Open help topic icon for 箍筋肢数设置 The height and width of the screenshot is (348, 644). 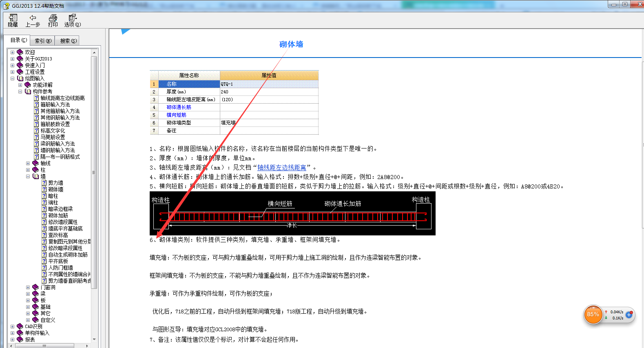click(36, 124)
